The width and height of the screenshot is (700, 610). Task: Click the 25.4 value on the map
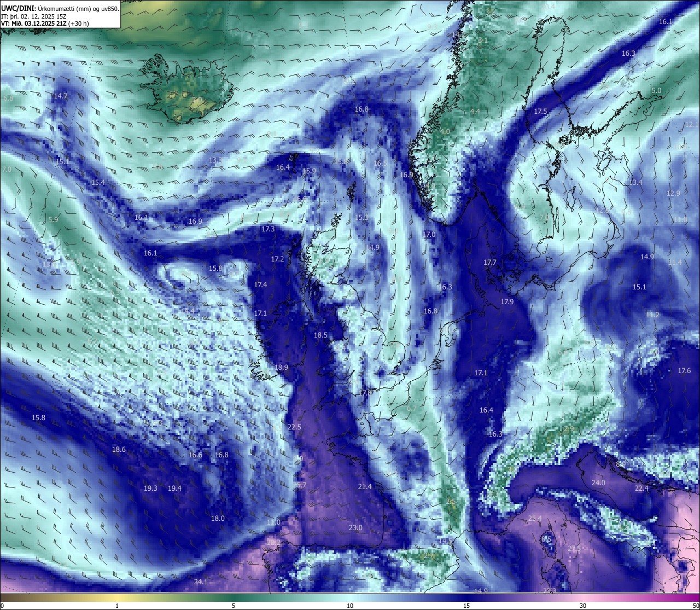point(534,518)
